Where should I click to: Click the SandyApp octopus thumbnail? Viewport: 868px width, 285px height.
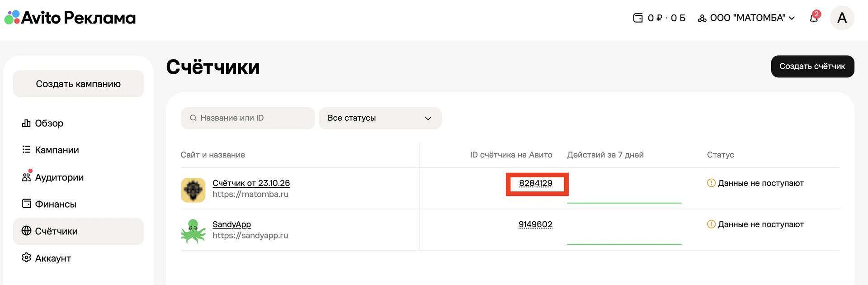[193, 231]
